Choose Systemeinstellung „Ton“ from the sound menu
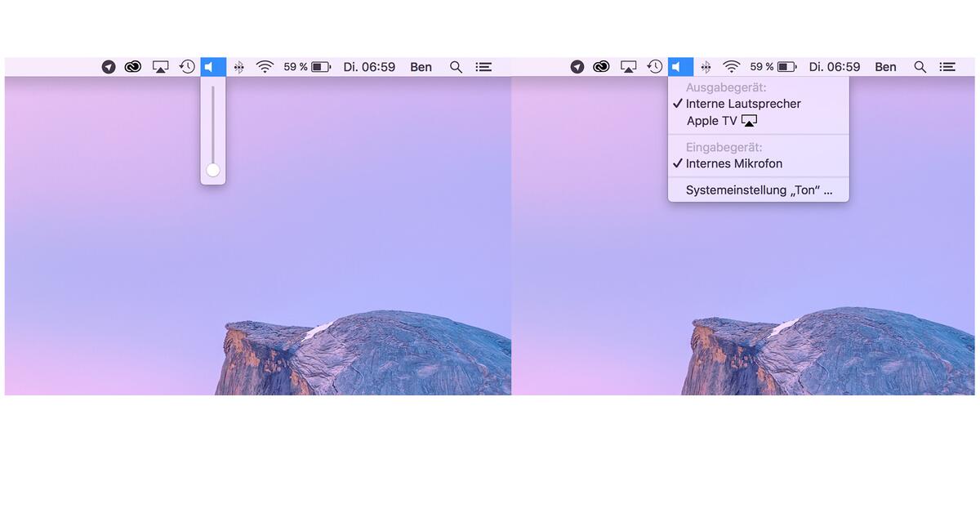The image size is (980, 513). click(x=759, y=190)
